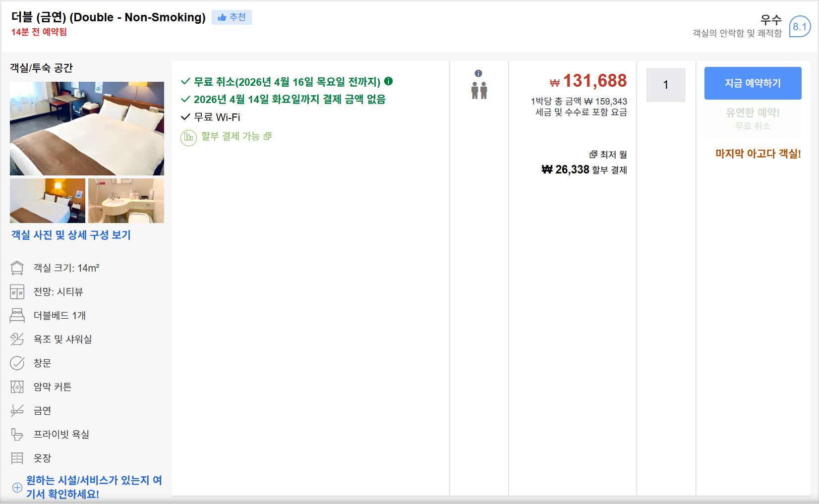Click the 세금 및 수수료 포함 요금 text

[581, 112]
